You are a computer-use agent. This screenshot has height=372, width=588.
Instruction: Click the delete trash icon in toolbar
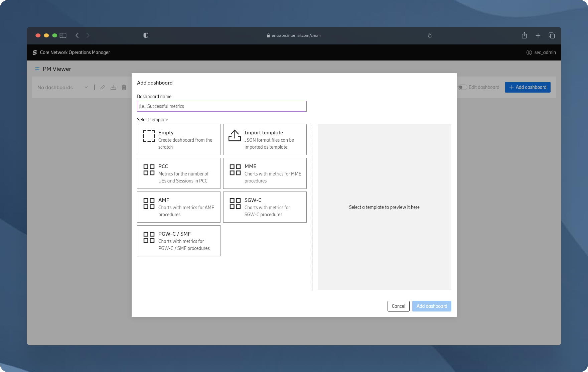124,87
